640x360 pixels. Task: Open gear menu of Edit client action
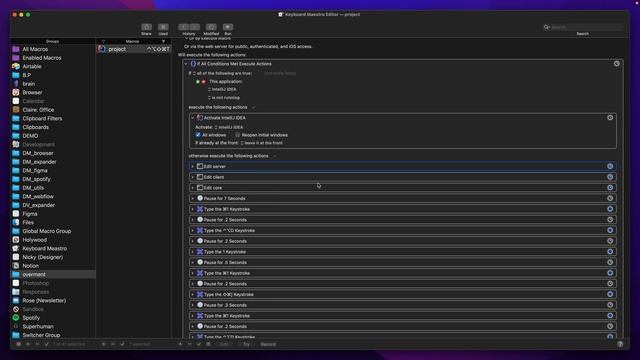point(610,177)
